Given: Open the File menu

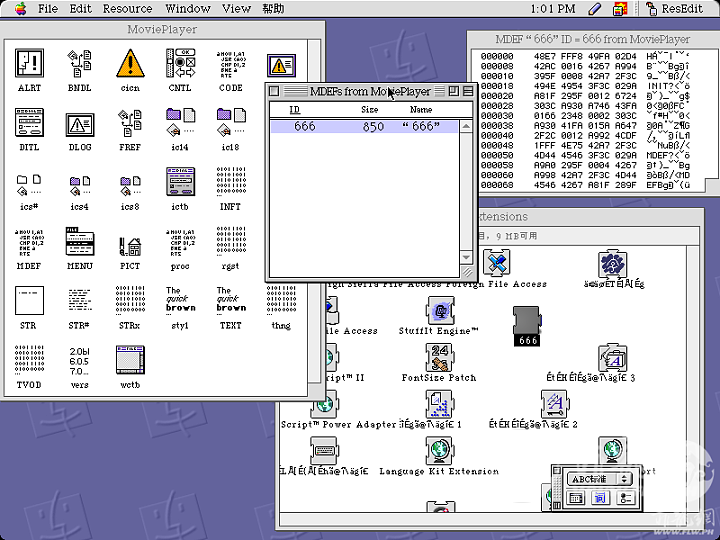Looking at the screenshot, I should [x=48, y=9].
